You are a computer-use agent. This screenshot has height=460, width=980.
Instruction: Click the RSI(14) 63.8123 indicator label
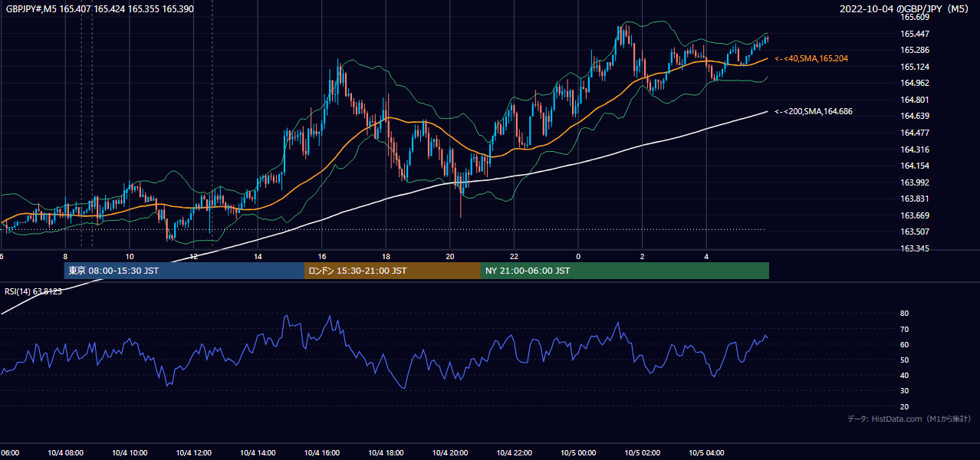tap(34, 291)
